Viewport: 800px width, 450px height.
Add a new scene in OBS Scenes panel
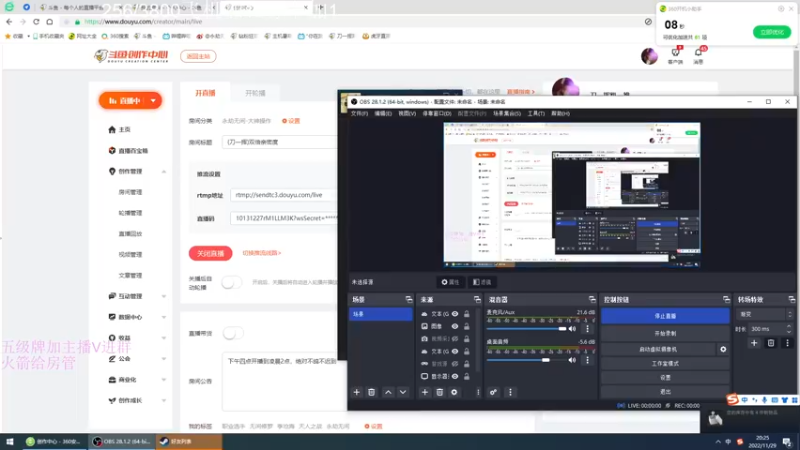click(x=357, y=392)
